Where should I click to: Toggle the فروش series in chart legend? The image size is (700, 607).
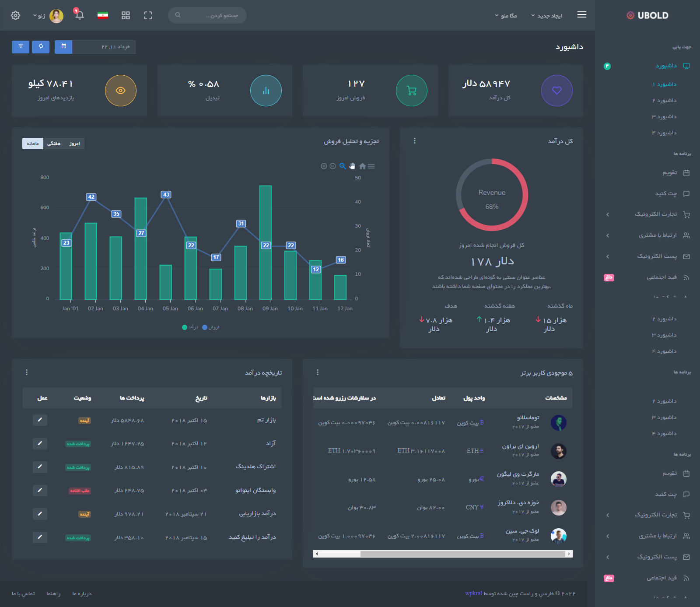pos(211,327)
